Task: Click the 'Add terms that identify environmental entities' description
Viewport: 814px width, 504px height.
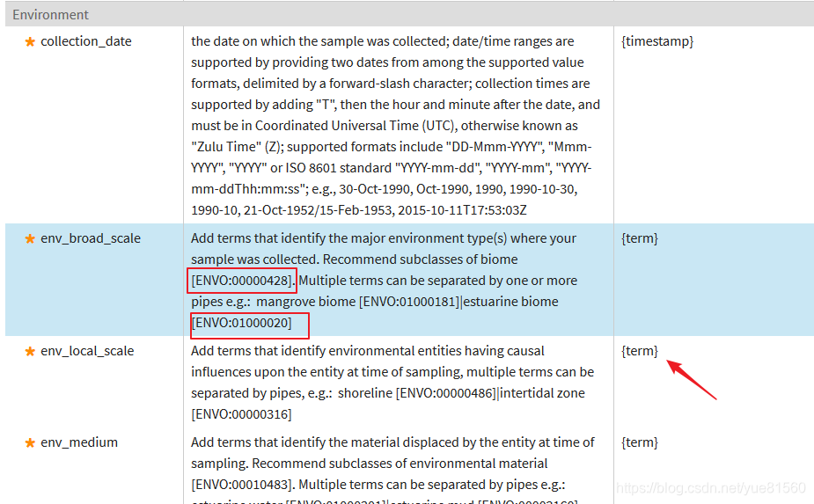Action: (x=393, y=383)
